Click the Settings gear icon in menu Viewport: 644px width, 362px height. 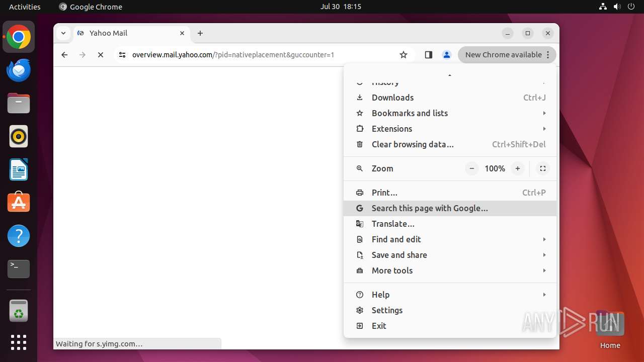coord(359,310)
